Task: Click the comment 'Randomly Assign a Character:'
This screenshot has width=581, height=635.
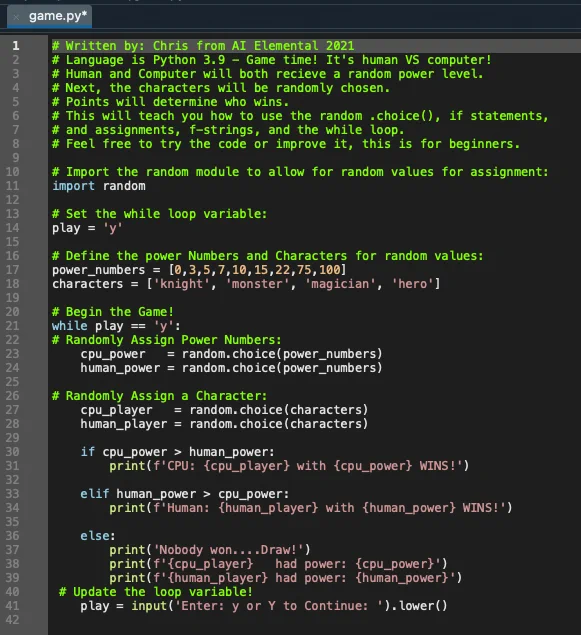Action: tap(160, 396)
